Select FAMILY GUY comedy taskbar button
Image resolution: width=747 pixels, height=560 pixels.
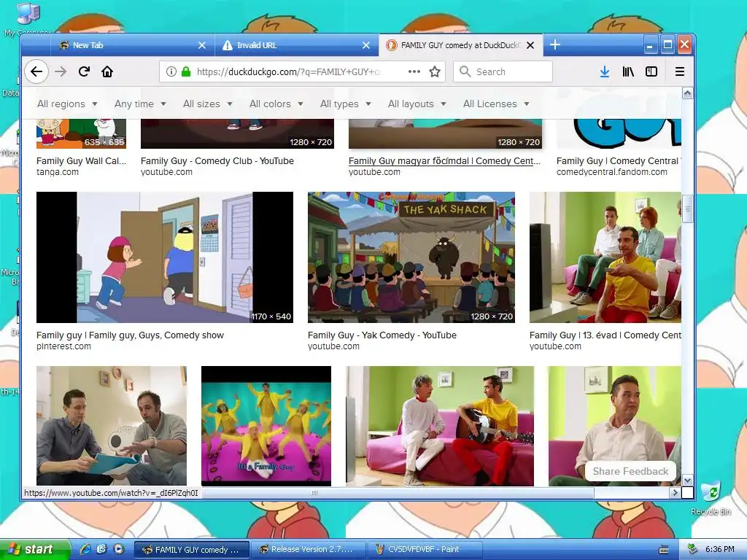click(x=192, y=550)
